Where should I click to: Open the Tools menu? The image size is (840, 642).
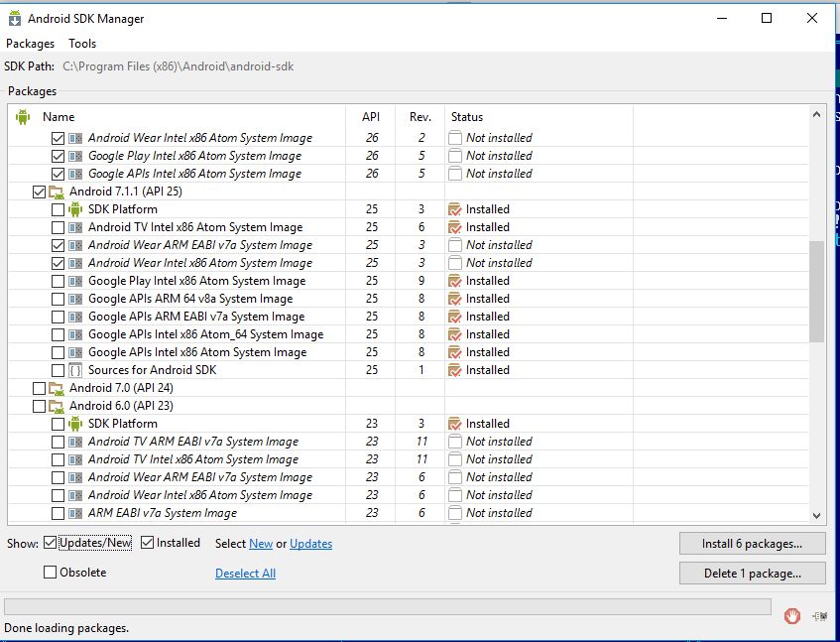tap(82, 44)
